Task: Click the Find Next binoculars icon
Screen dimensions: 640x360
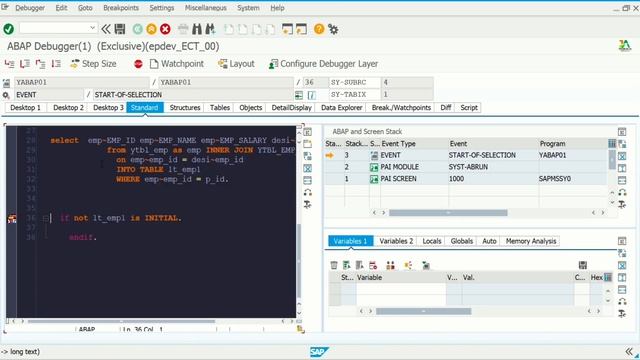Action: click(x=211, y=29)
